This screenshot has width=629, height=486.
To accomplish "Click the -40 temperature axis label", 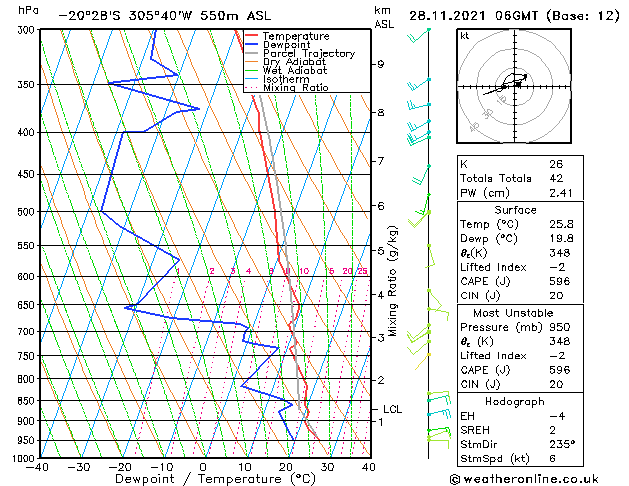I will (37, 467).
